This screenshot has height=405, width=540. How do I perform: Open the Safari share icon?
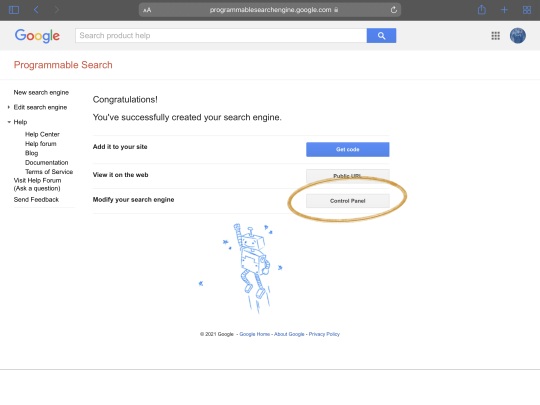coord(482,10)
